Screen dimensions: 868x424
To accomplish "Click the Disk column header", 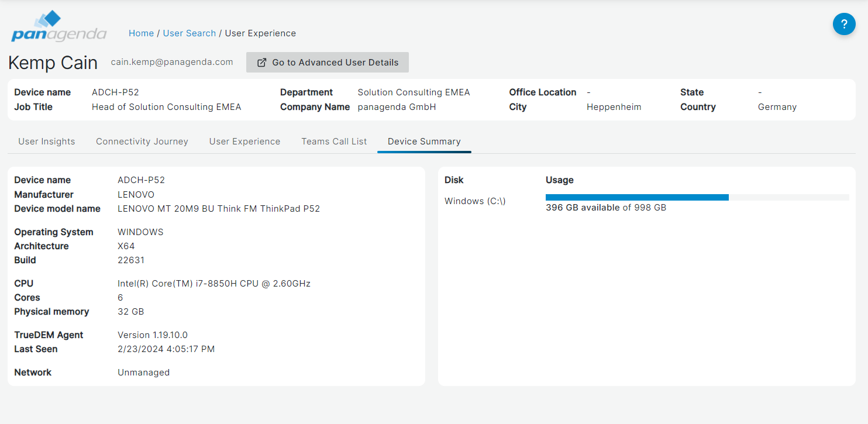I will coord(454,180).
